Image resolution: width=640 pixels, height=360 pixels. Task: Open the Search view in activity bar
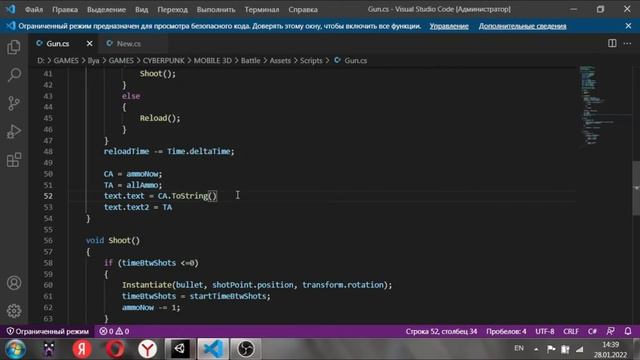coord(14,75)
